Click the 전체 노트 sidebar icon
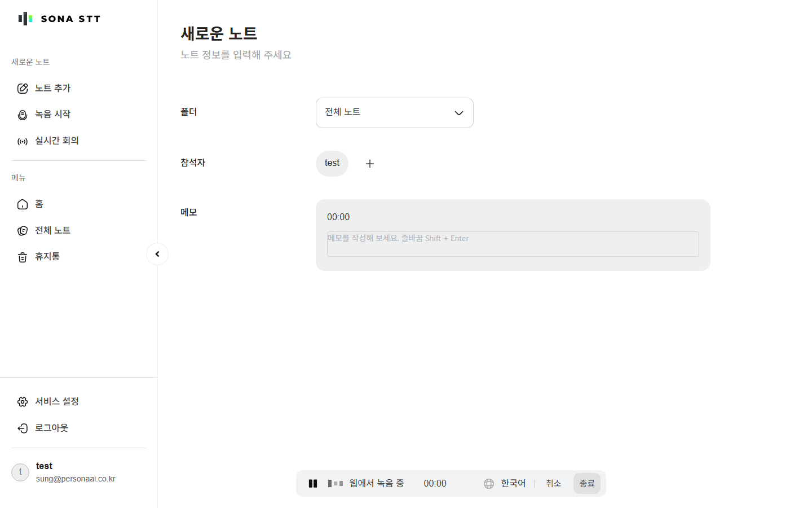Viewport: 812px width, 508px height. 23,230
